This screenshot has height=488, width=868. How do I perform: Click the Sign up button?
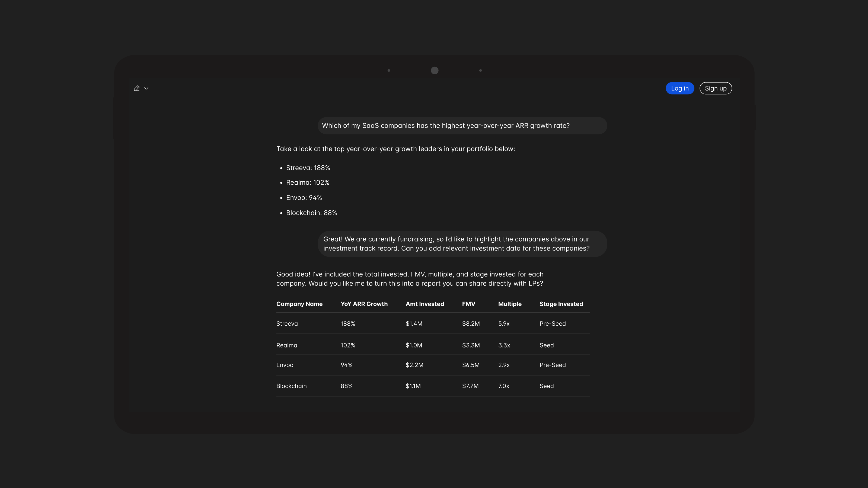(x=715, y=88)
